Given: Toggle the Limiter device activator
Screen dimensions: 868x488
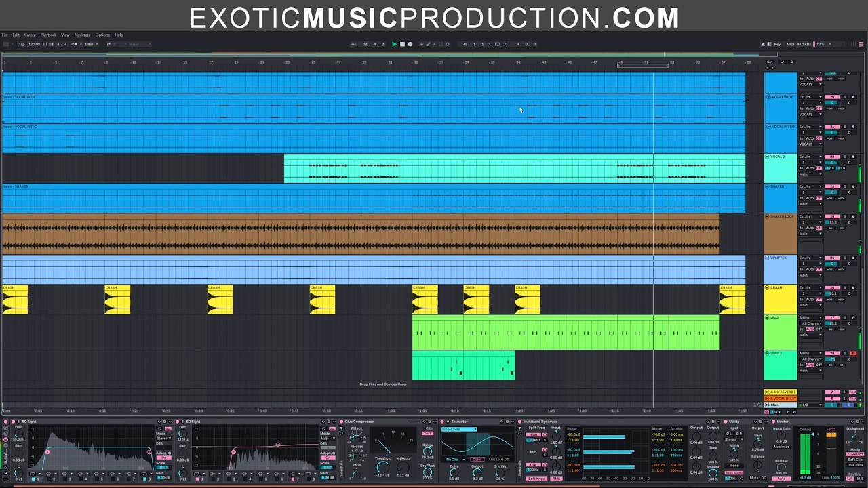Looking at the screenshot, I should click(773, 422).
